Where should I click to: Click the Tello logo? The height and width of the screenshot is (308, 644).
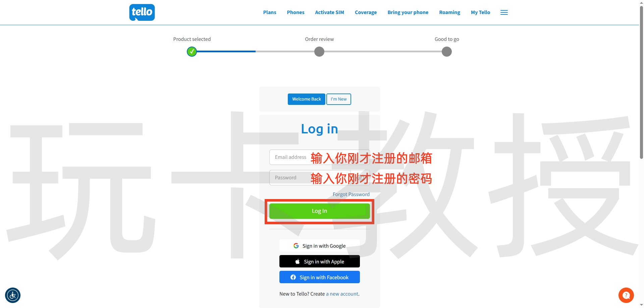pos(142,12)
